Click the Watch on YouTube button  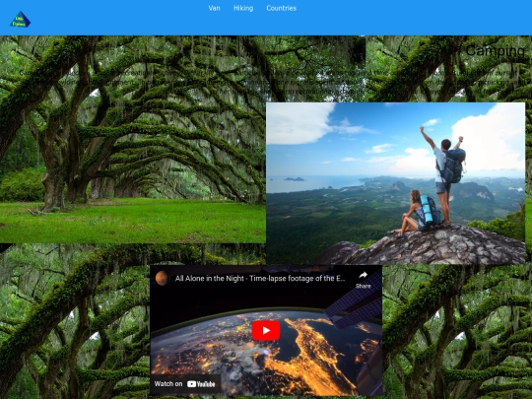[185, 384]
